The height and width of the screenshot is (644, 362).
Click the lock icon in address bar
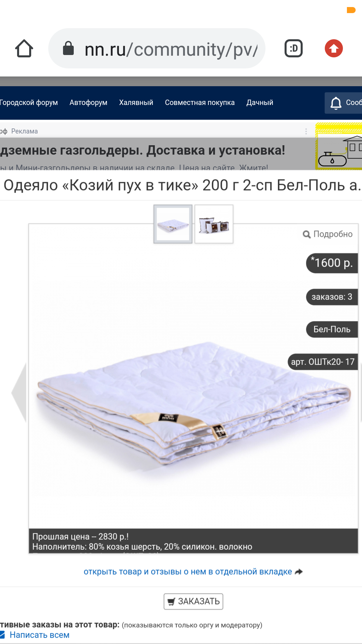coord(68,48)
